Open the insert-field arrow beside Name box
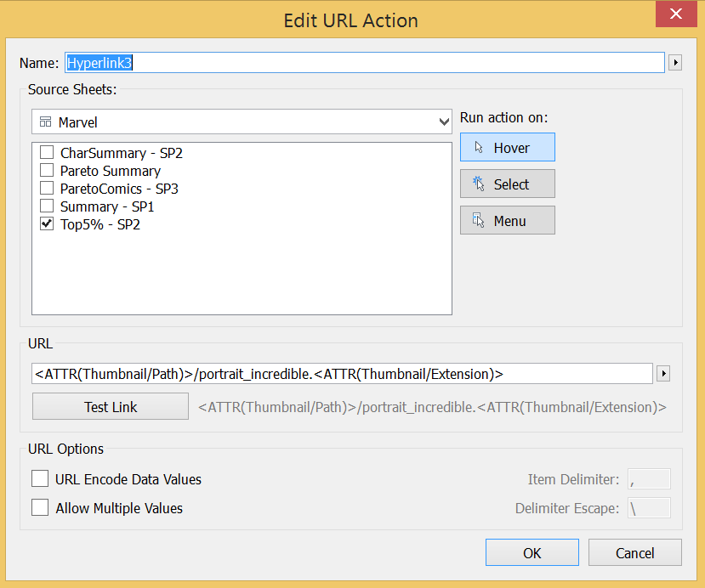This screenshot has width=705, height=588. [674, 62]
